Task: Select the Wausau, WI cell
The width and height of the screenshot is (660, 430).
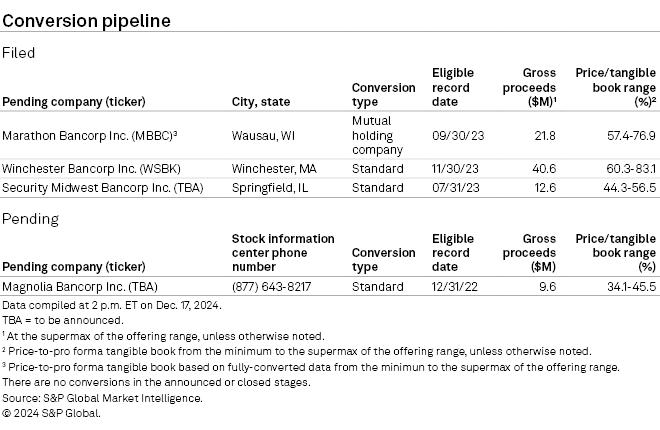Action: click(259, 134)
